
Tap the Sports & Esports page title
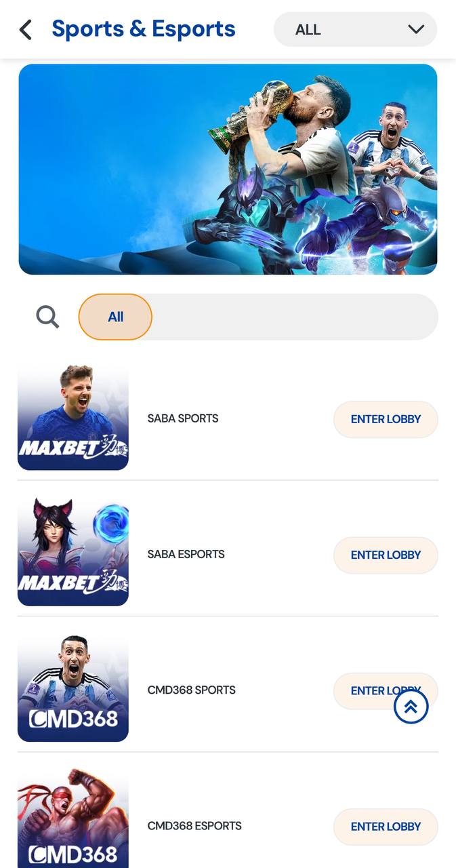pyautogui.click(x=144, y=29)
